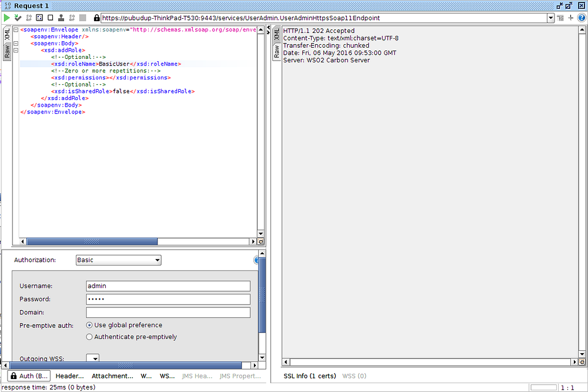
Task: Click the Domain input field
Action: click(168, 313)
